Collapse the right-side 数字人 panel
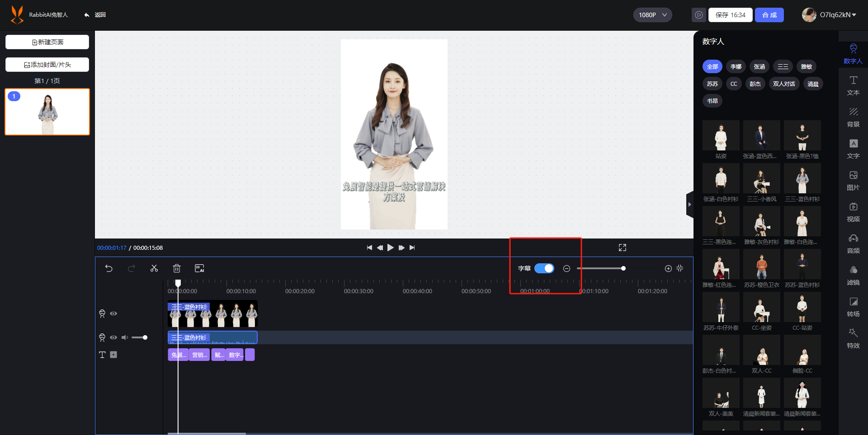 689,205
